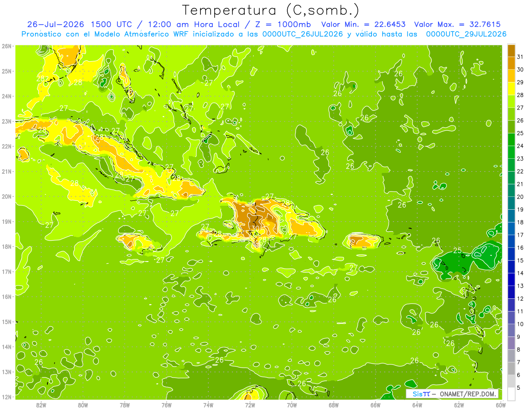Click the "25N" latitude axis label

6,71
